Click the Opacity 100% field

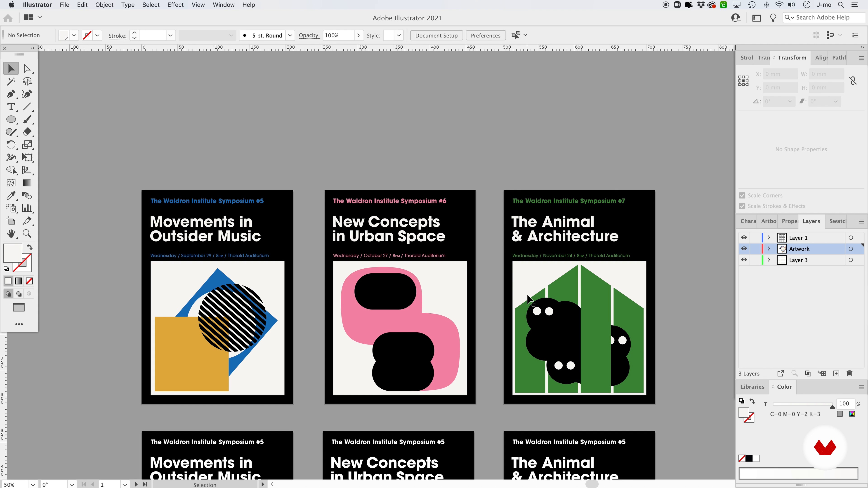coord(338,35)
